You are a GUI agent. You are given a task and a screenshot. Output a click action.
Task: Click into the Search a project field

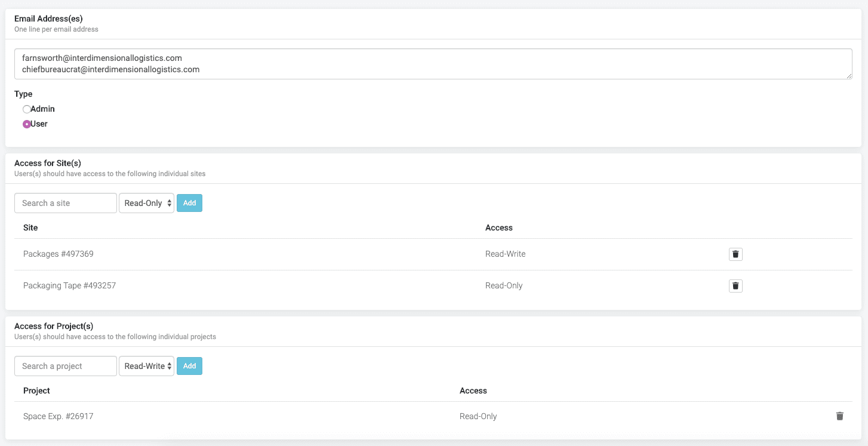click(x=66, y=366)
